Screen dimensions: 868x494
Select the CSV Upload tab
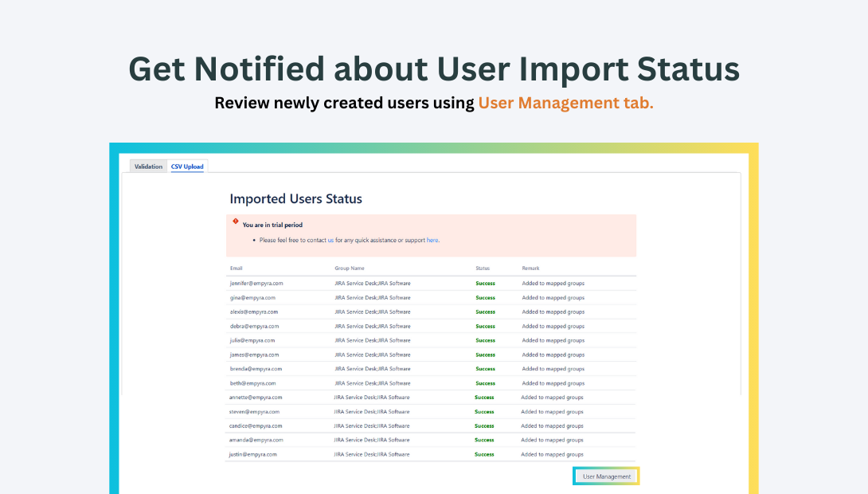pyautogui.click(x=187, y=167)
